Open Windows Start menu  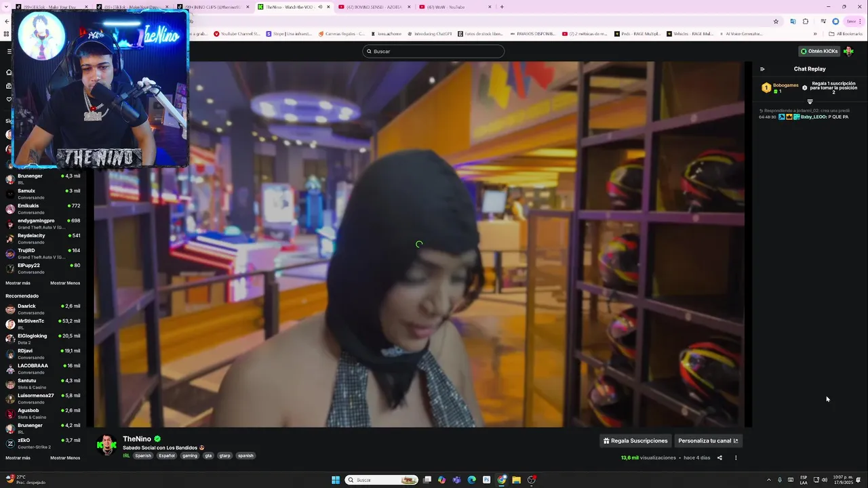[x=335, y=480]
